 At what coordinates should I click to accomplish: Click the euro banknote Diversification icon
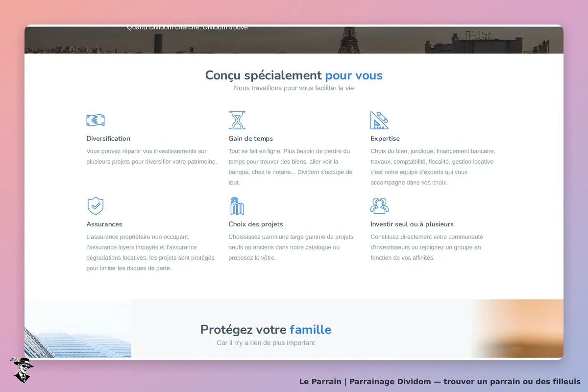96,120
